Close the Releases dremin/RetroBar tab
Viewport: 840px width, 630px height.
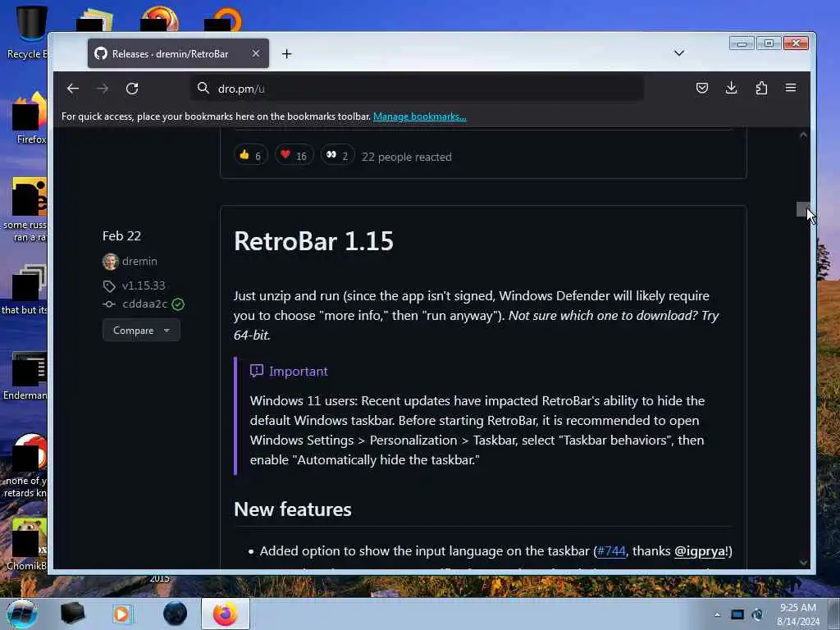point(256,53)
